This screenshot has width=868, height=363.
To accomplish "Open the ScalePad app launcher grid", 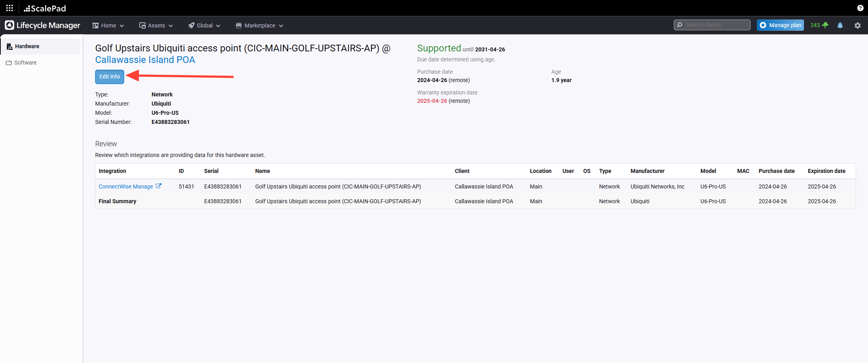I will (x=10, y=8).
